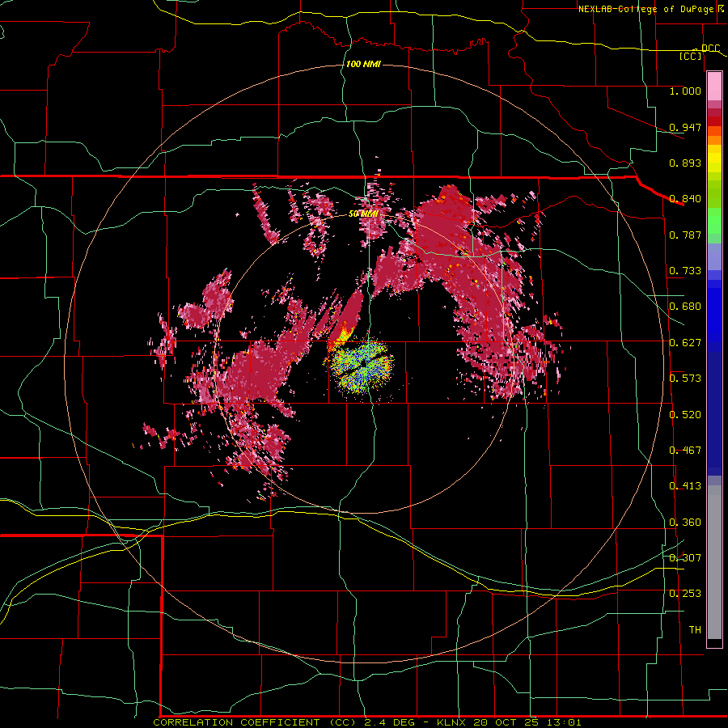Pick the light pink color bar segment
This screenshot has width=728, height=728.
(x=714, y=87)
